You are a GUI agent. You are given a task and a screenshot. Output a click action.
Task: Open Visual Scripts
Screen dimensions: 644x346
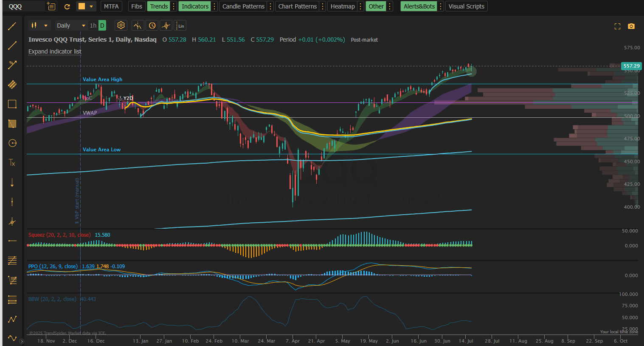click(x=466, y=6)
